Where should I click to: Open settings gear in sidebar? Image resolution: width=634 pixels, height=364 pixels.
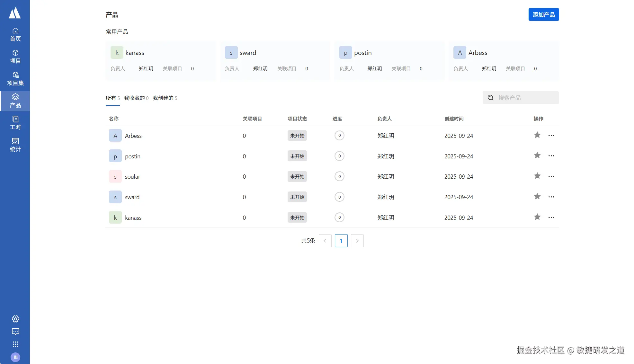pyautogui.click(x=15, y=319)
